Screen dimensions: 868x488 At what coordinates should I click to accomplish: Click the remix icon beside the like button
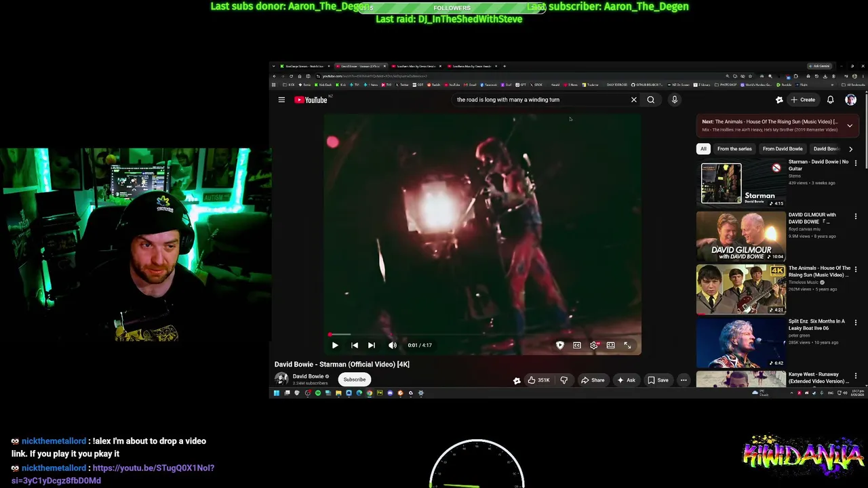tap(517, 380)
